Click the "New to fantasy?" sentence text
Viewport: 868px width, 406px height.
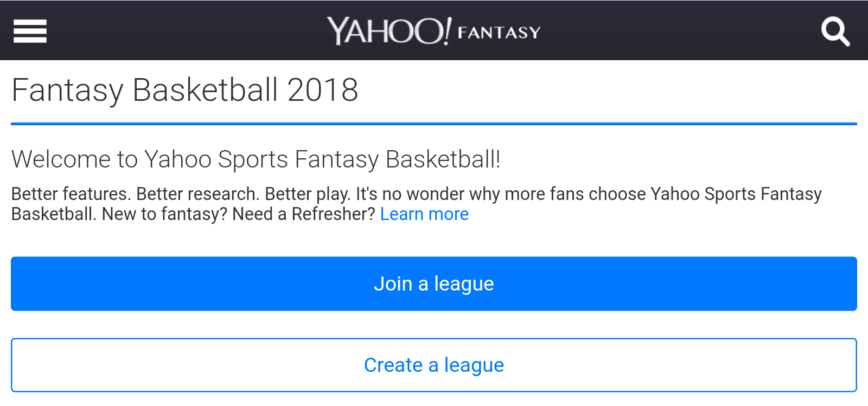(x=164, y=214)
